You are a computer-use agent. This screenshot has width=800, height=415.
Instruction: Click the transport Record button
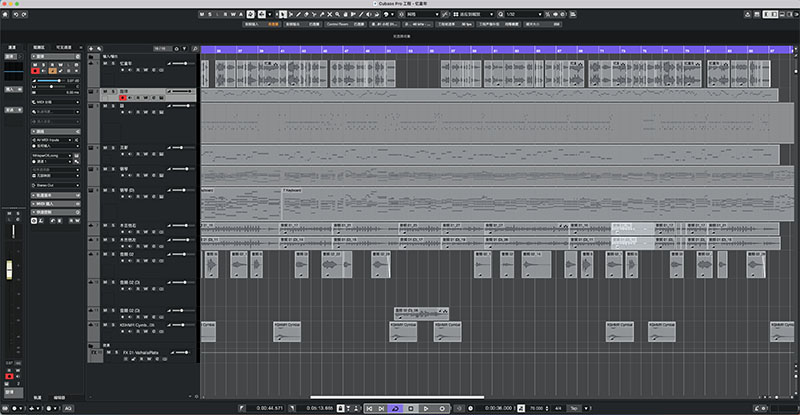(x=442, y=408)
